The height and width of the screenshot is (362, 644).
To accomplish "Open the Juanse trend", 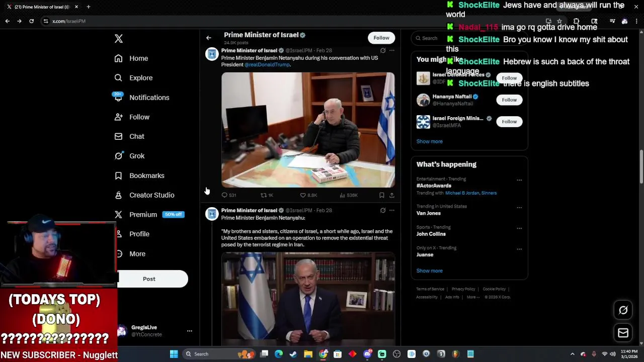I will (x=425, y=254).
